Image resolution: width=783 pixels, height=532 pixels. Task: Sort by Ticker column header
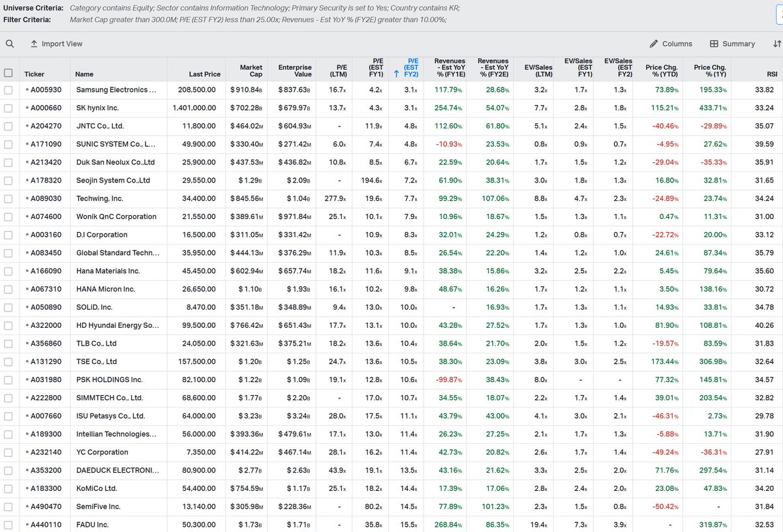click(x=34, y=74)
